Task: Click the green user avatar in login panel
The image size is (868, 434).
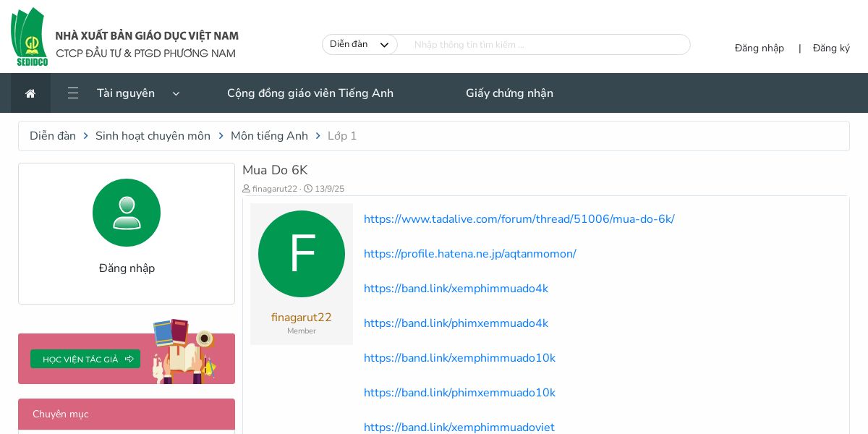Action: [x=127, y=213]
